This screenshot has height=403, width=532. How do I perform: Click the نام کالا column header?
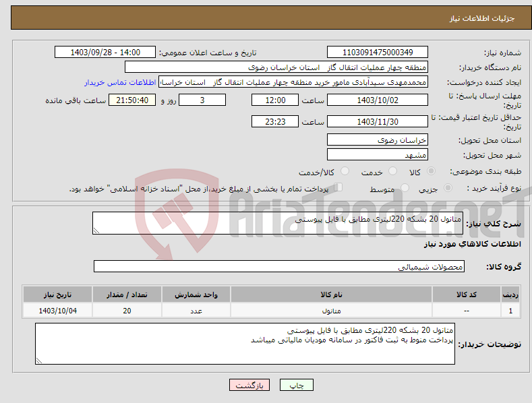pyautogui.click(x=331, y=294)
